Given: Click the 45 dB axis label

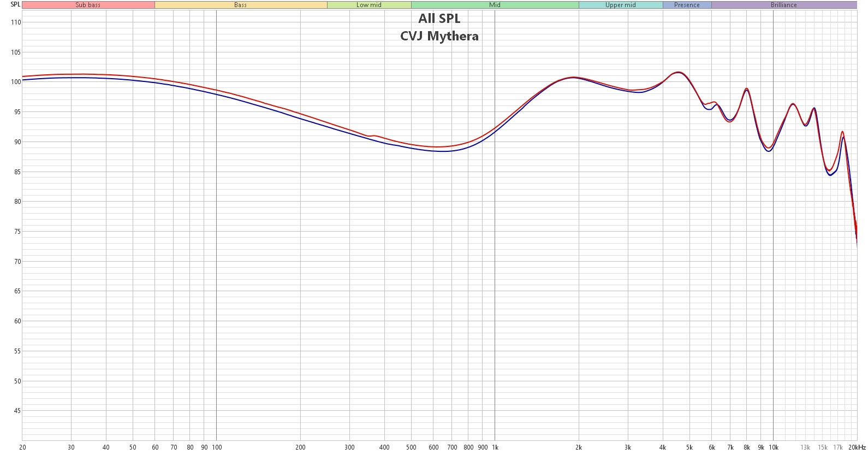Looking at the screenshot, I should point(17,411).
